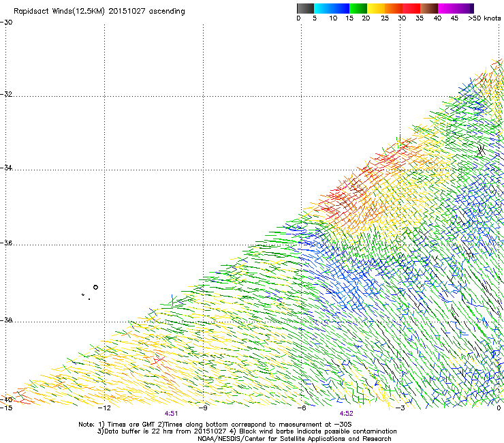Click the longitude label '-12'
Image resolution: width=504 pixels, height=443 pixels.
click(104, 408)
